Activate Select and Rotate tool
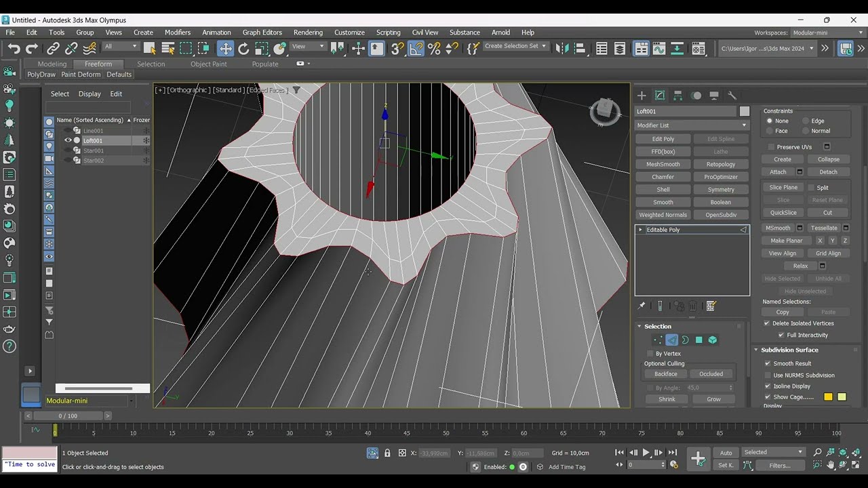Screen dimensions: 868x488 tap(243, 48)
